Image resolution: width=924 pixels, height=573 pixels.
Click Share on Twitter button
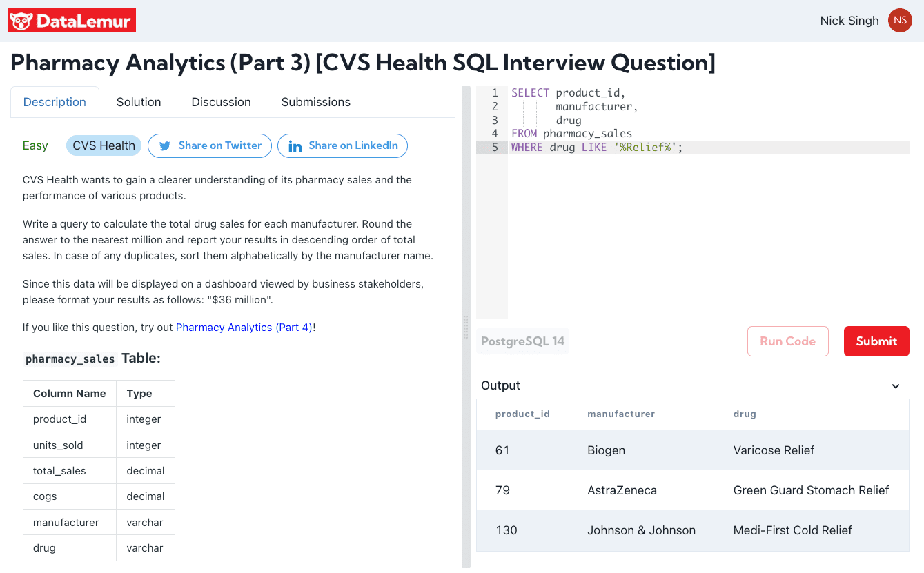210,146
